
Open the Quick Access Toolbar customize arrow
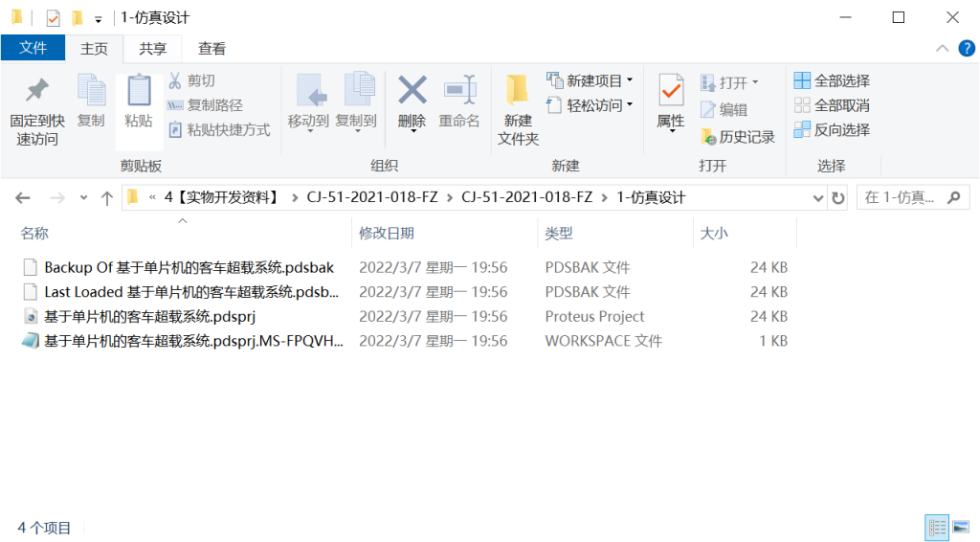click(x=99, y=19)
